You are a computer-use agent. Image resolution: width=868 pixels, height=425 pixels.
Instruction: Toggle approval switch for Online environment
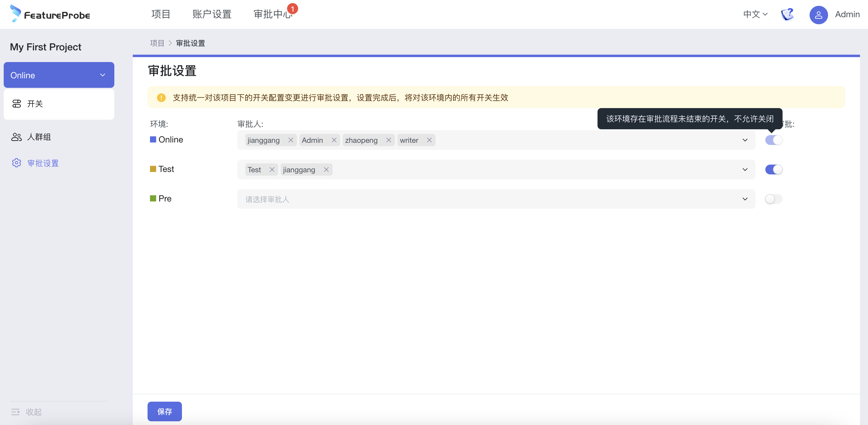(x=773, y=140)
